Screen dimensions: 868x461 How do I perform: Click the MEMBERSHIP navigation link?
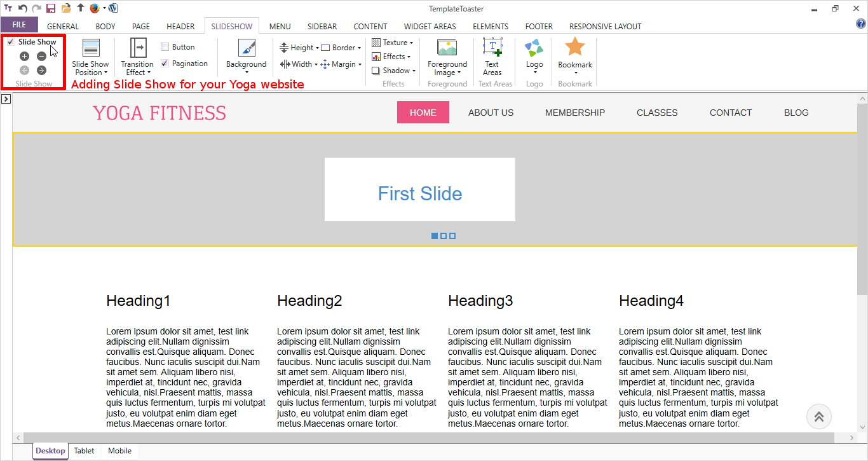tap(574, 113)
